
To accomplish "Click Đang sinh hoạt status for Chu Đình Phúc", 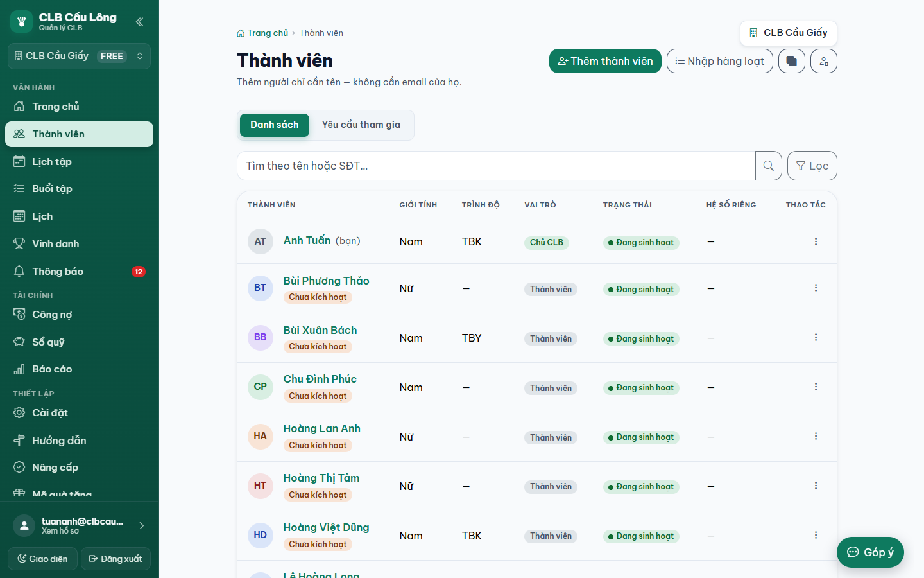I will click(641, 388).
